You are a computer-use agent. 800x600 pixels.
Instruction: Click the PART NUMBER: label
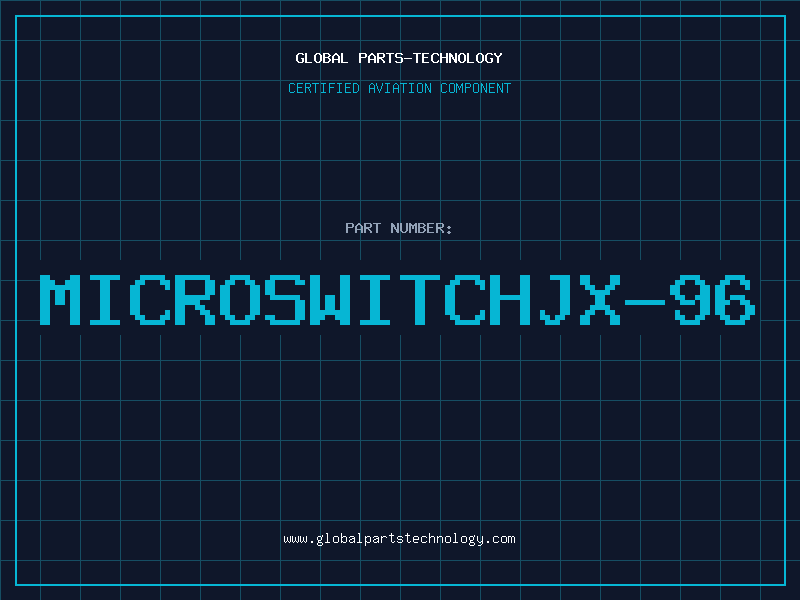[x=399, y=228]
